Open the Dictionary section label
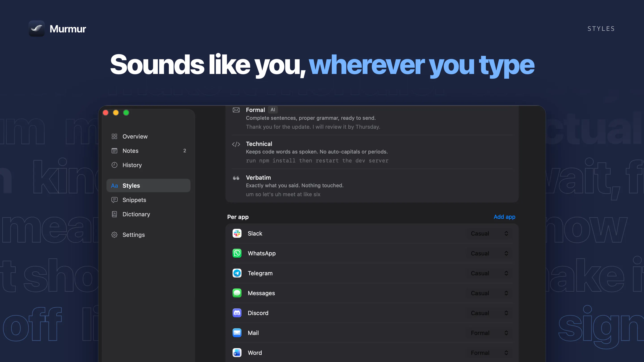 [136, 214]
